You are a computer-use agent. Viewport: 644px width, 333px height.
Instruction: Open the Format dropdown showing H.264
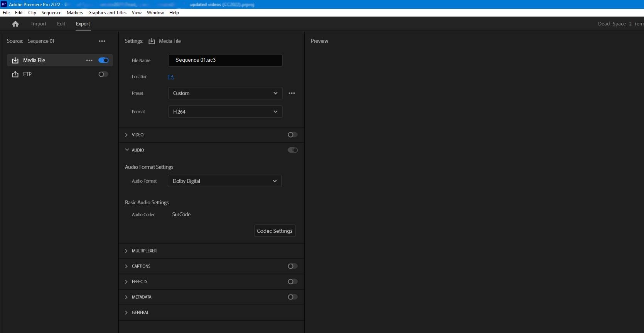click(x=225, y=112)
